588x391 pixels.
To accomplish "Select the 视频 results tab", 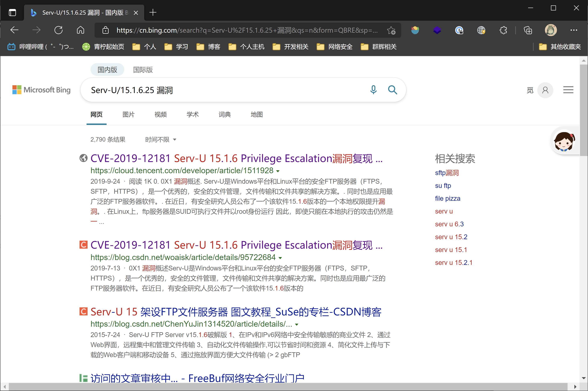I will pos(161,114).
